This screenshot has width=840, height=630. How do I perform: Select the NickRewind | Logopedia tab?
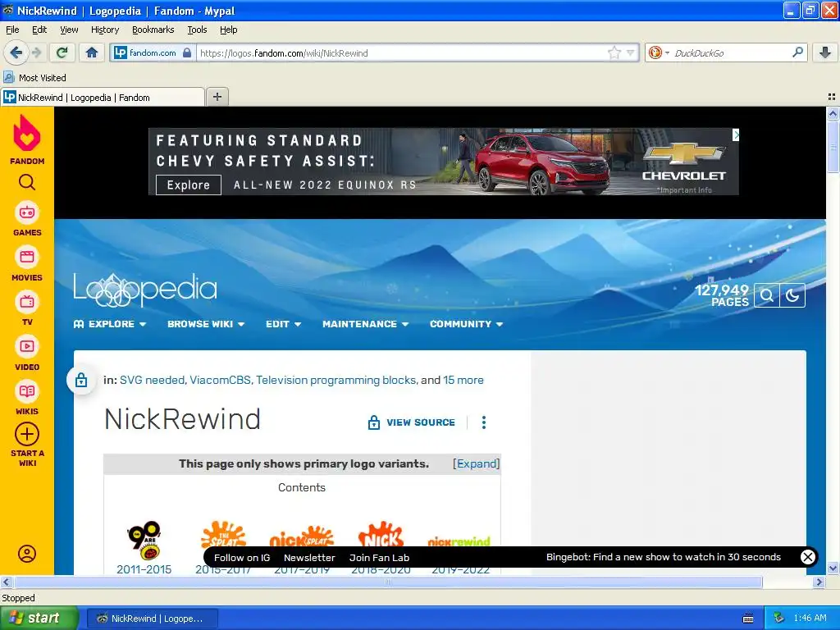pyautogui.click(x=103, y=97)
